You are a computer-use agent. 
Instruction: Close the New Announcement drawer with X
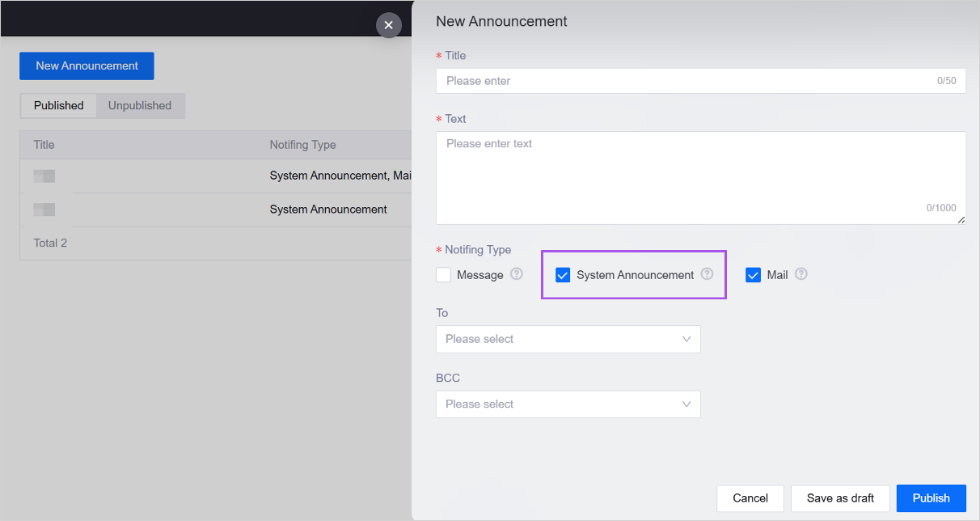[x=389, y=25]
